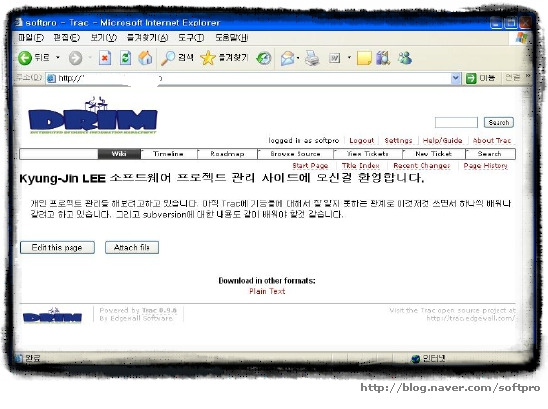Screen dimensions: 548x409
Task: Print the page with printer icon
Action: click(312, 58)
